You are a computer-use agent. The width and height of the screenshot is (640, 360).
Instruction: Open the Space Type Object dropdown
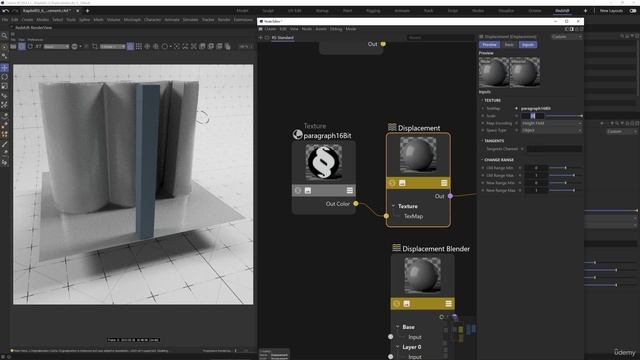click(551, 130)
